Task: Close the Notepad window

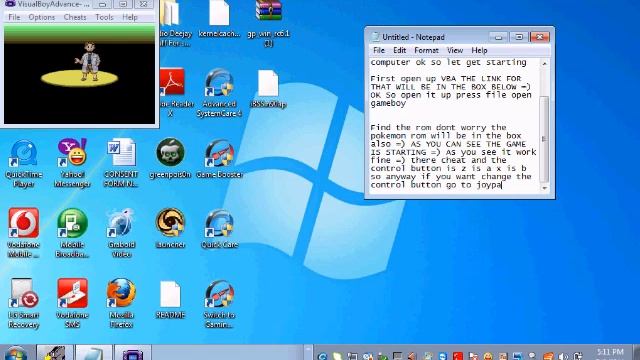Action: 540,37
